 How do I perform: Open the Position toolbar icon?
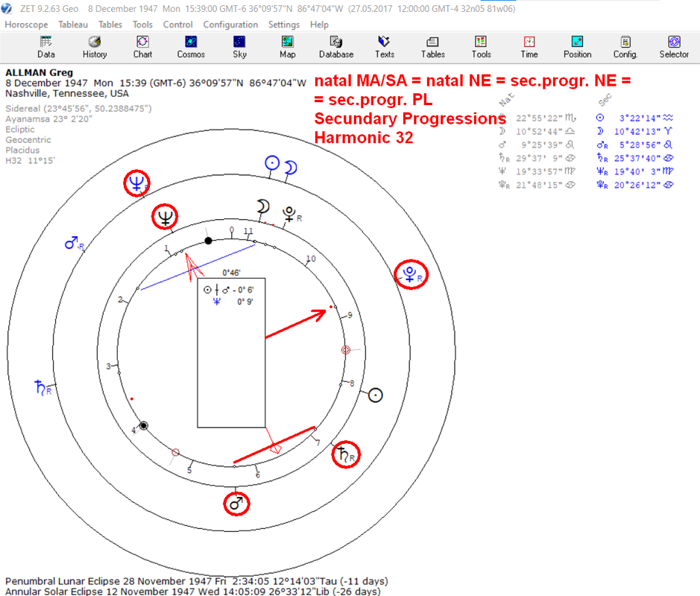click(577, 47)
